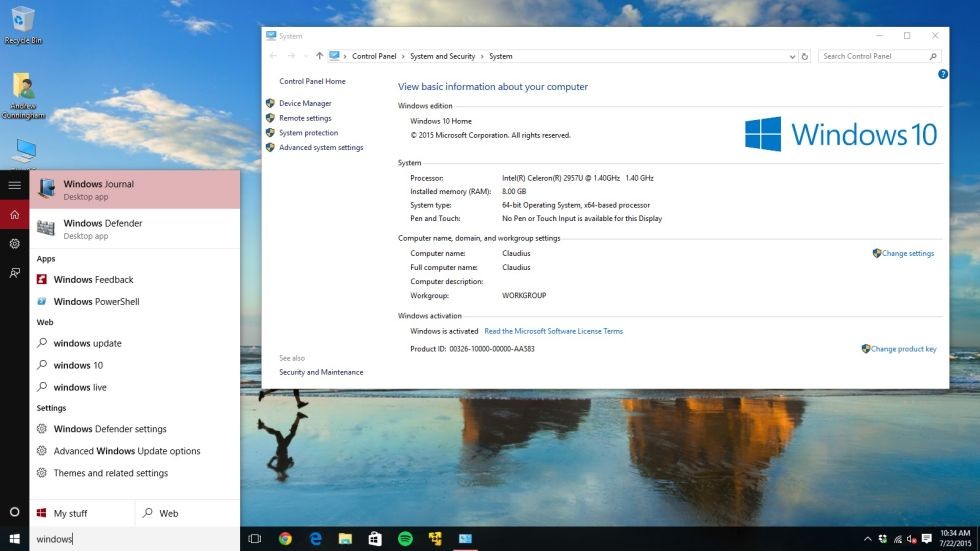This screenshot has height=551, width=980.
Task: Read the Microsoft Software License Terms
Action: (553, 331)
